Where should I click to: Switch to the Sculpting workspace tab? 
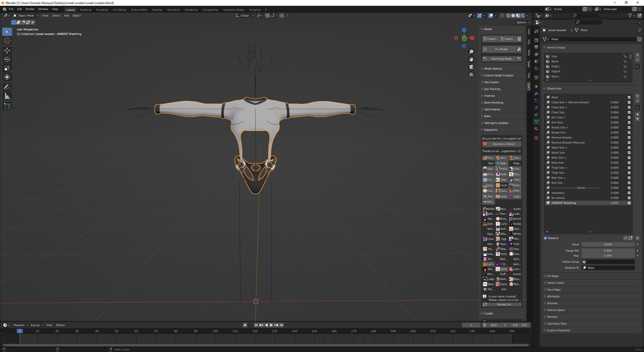coord(102,10)
